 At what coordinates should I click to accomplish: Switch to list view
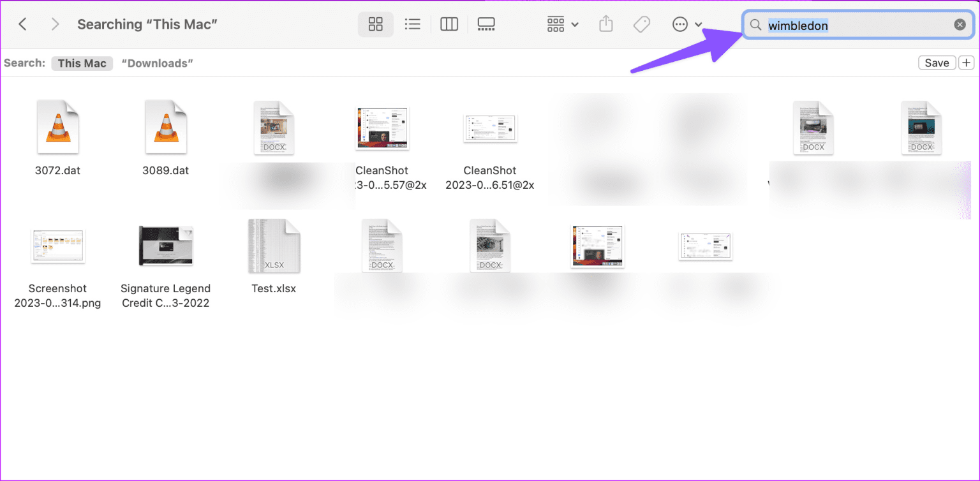coord(413,24)
